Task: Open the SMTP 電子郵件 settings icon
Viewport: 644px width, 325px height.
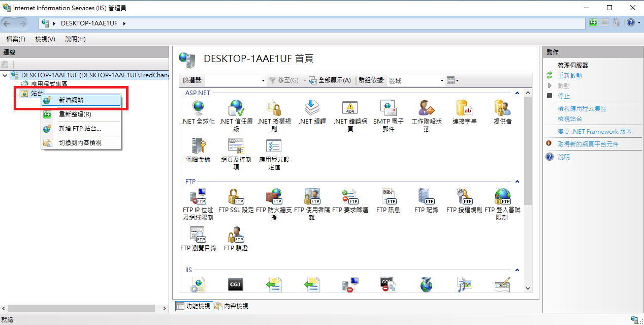Action: pos(388,108)
